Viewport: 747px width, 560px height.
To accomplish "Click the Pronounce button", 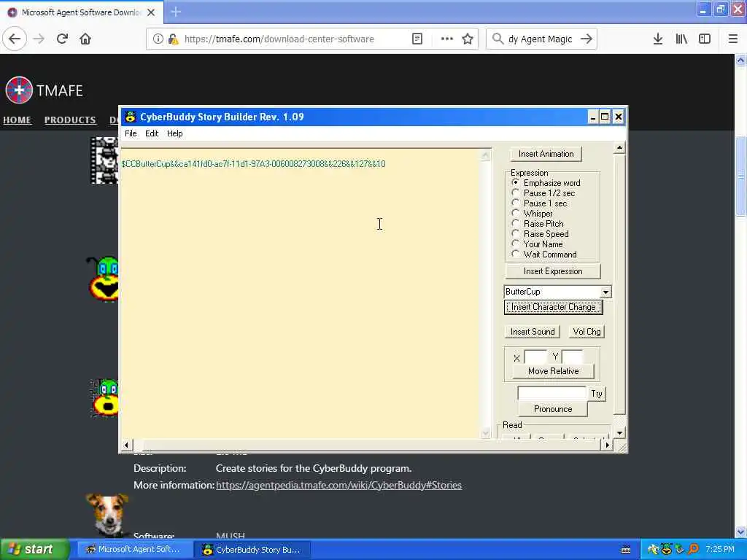I will pyautogui.click(x=553, y=409).
